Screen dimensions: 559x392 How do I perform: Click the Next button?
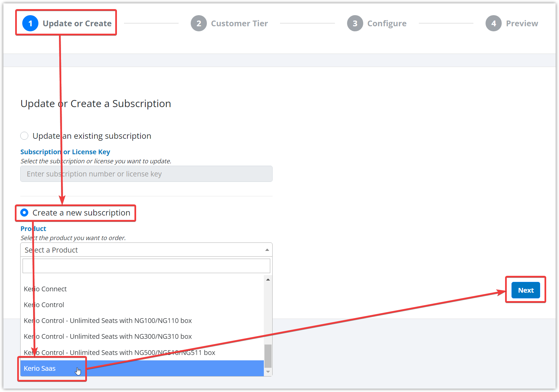tap(526, 290)
